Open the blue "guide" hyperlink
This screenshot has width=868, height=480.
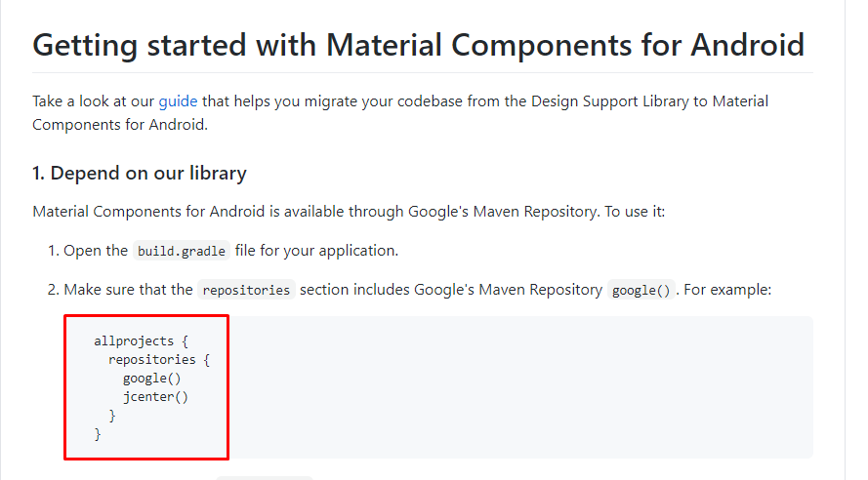(x=178, y=101)
